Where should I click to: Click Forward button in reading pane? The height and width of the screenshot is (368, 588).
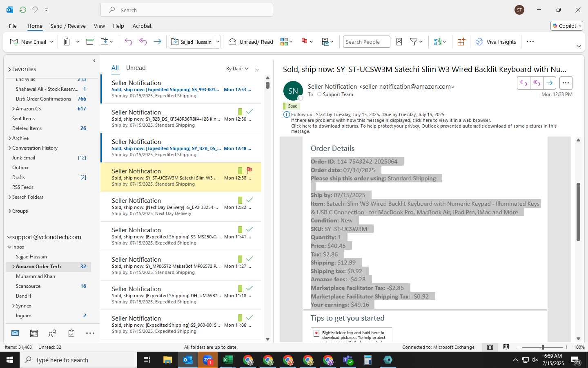[x=550, y=83]
